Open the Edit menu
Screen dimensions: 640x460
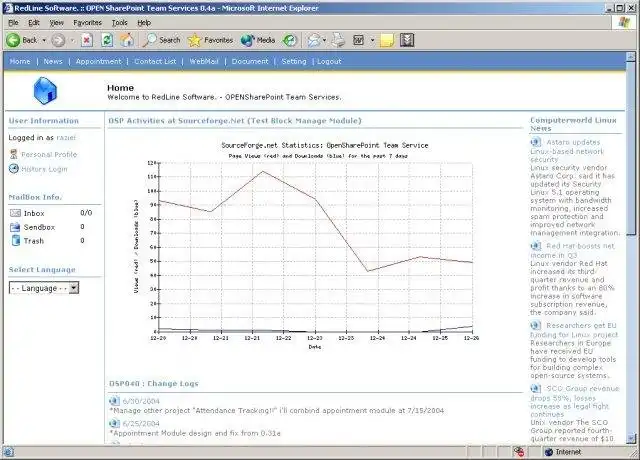(x=34, y=23)
